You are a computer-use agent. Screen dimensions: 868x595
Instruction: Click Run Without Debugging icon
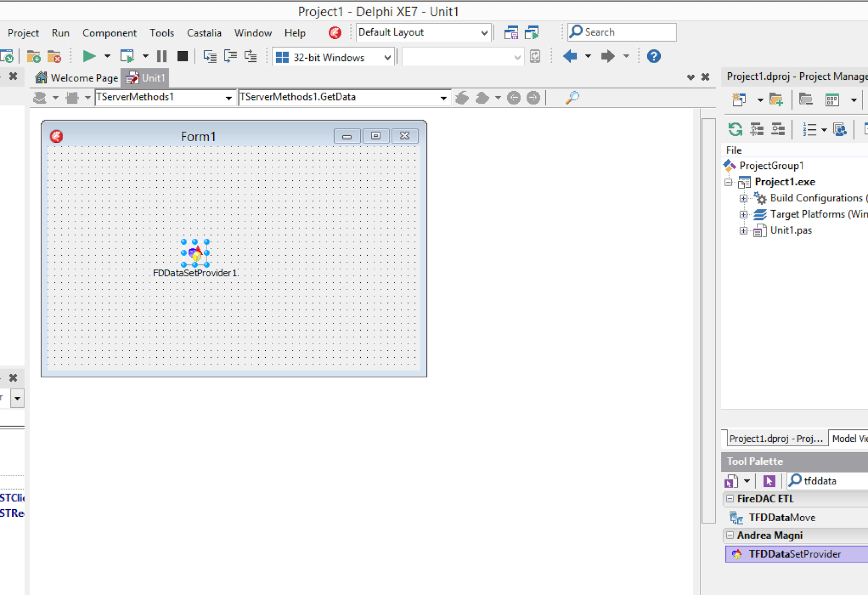click(127, 56)
